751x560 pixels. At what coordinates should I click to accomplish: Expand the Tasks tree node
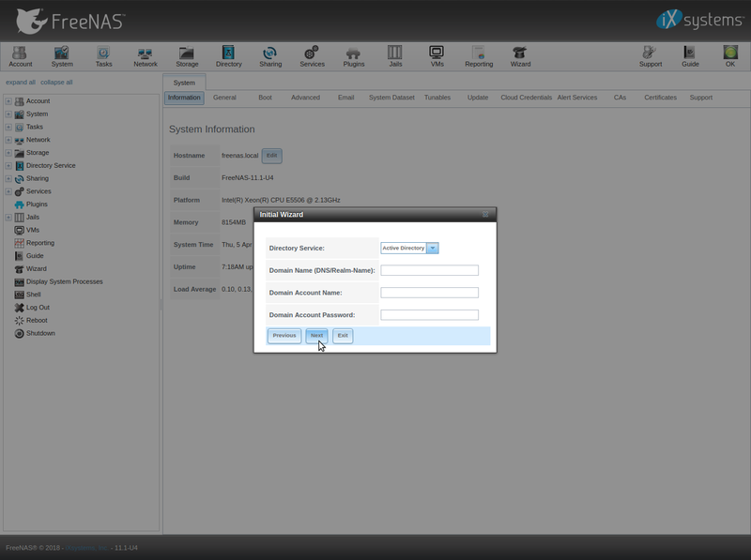click(x=8, y=127)
